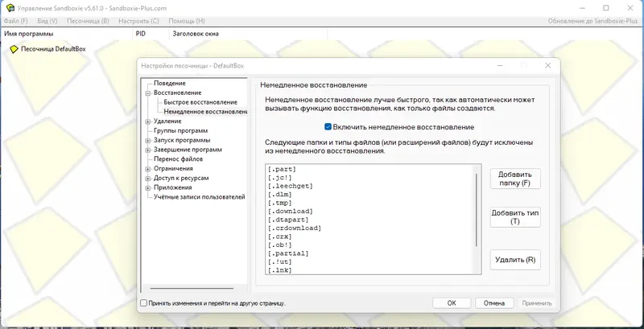
Task: Expand the Приложения tree node
Action: [x=148, y=187]
